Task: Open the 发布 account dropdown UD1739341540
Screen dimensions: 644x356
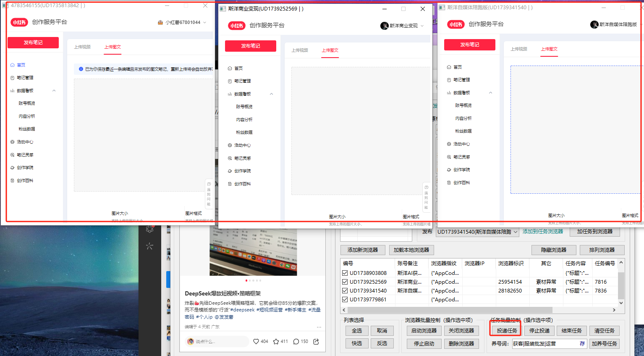Action: click(x=515, y=232)
